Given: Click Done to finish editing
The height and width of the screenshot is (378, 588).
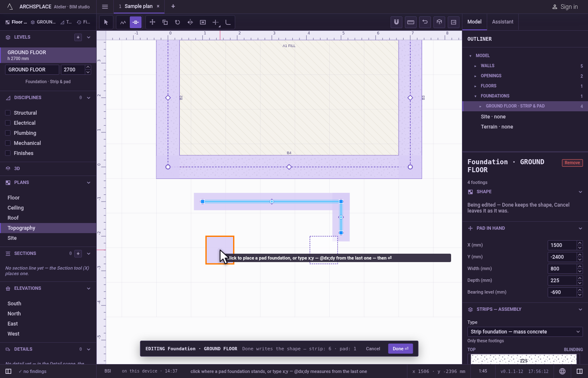Looking at the screenshot, I should (401, 349).
